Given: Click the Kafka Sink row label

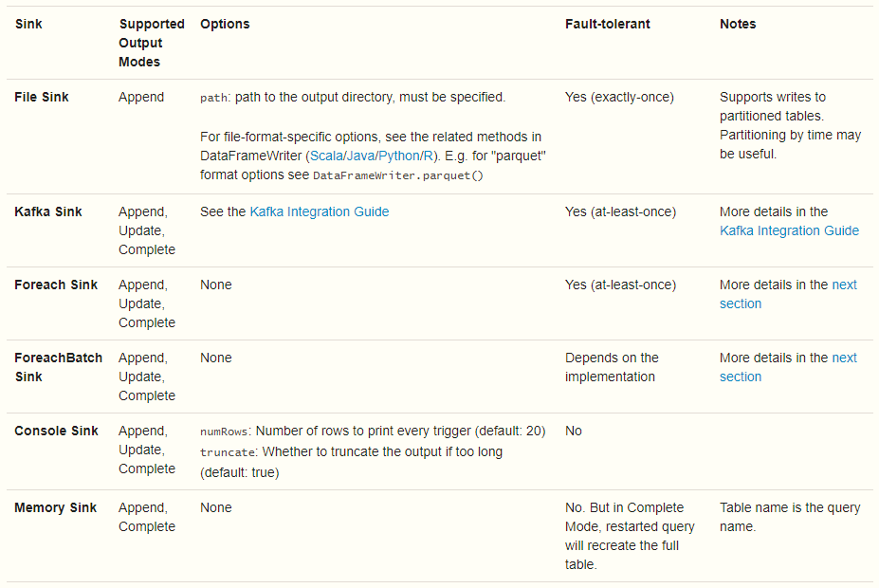Looking at the screenshot, I should (48, 211).
